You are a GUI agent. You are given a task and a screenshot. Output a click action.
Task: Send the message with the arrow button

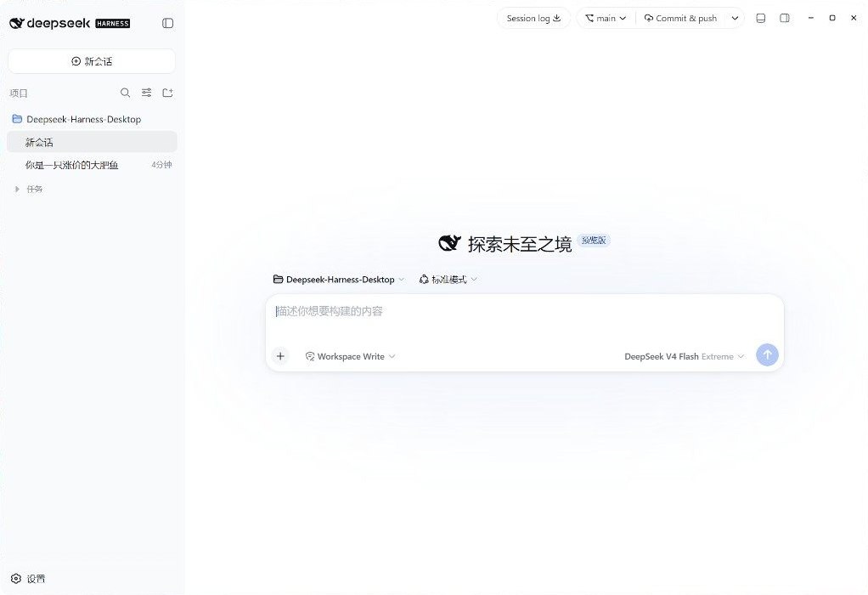coord(767,355)
